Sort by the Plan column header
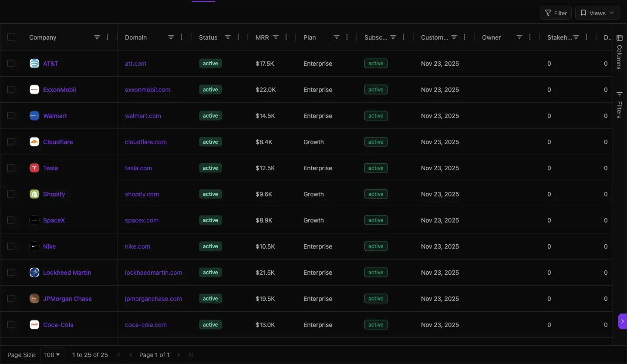 click(x=310, y=37)
